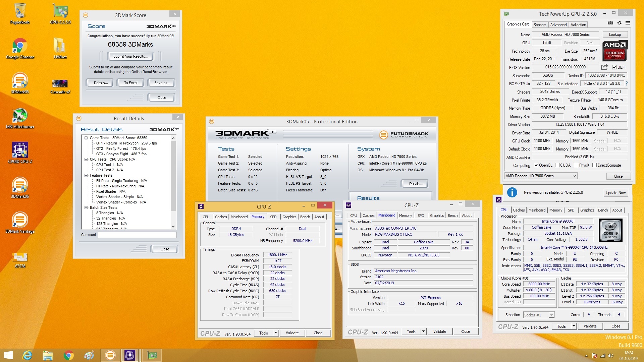Switch to the Validation tab in GPU-Z
Image resolution: width=644 pixels, height=362 pixels.
[x=578, y=25]
